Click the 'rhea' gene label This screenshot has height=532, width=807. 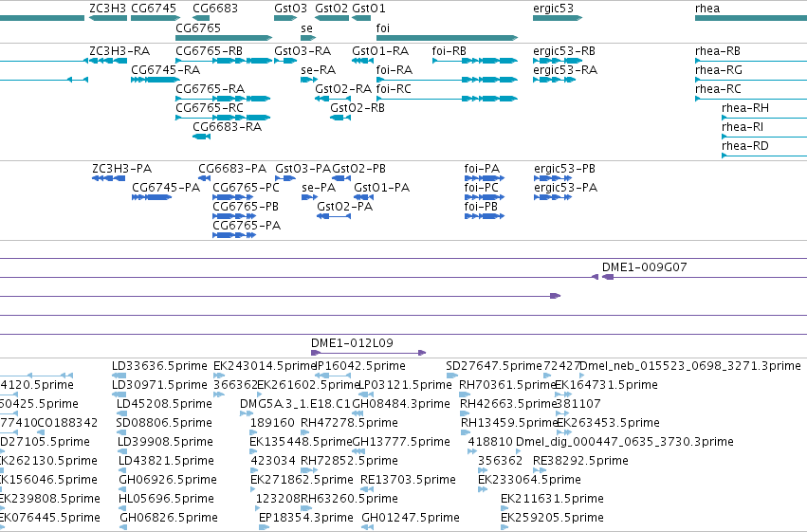(x=707, y=9)
